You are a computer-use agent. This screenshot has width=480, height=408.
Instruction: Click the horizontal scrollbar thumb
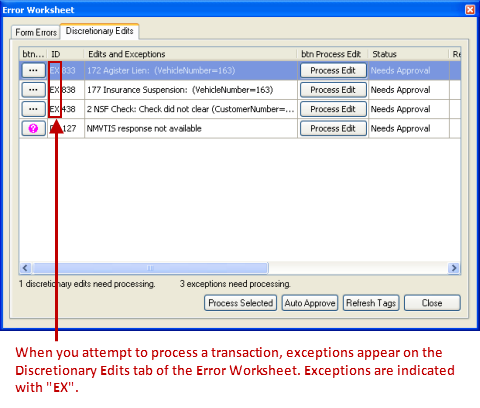tap(150, 268)
